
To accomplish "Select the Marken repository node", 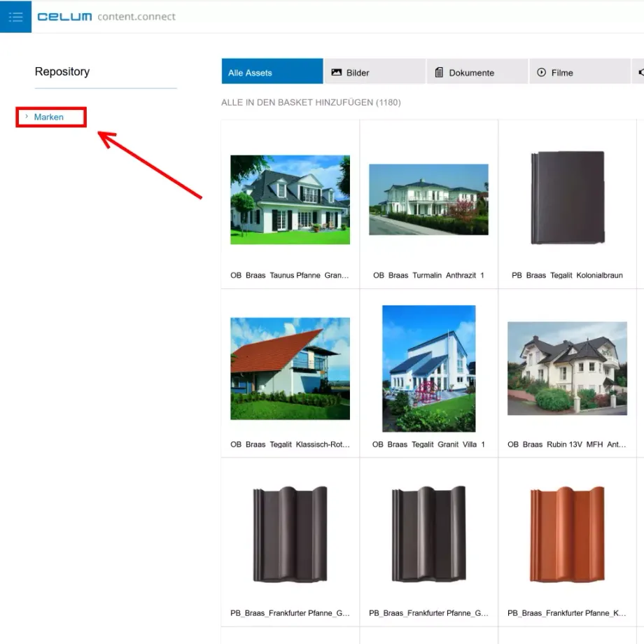I will coord(48,117).
